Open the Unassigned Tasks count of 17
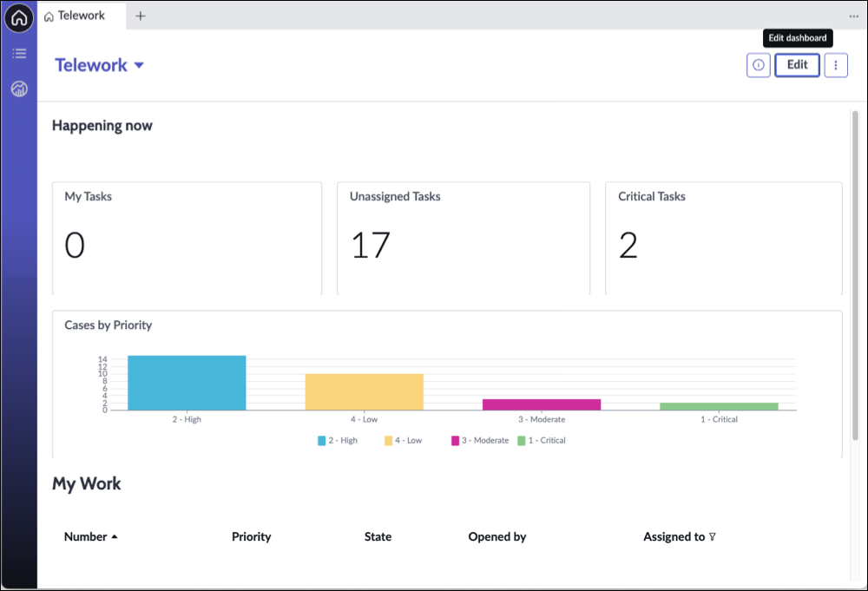 tap(371, 246)
